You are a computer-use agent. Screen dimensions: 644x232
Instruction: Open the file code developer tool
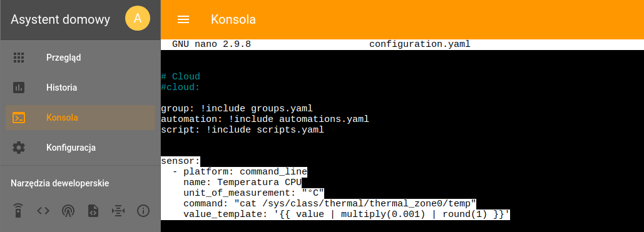point(93,211)
